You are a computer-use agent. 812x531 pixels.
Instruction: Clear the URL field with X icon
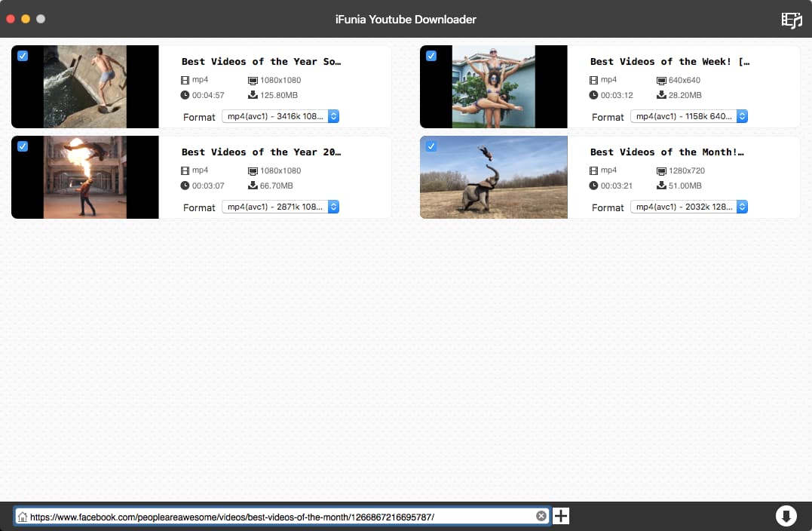pyautogui.click(x=541, y=516)
